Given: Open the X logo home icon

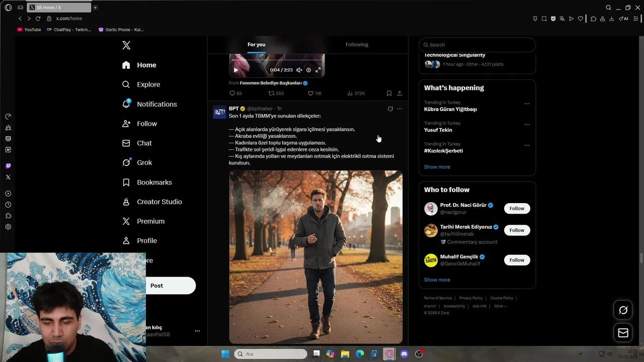Looking at the screenshot, I should point(126,45).
